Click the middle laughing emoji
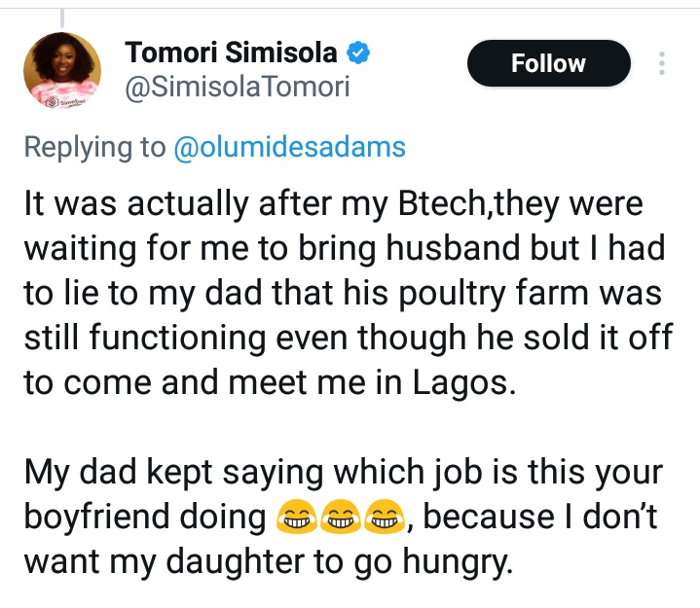 (339, 520)
